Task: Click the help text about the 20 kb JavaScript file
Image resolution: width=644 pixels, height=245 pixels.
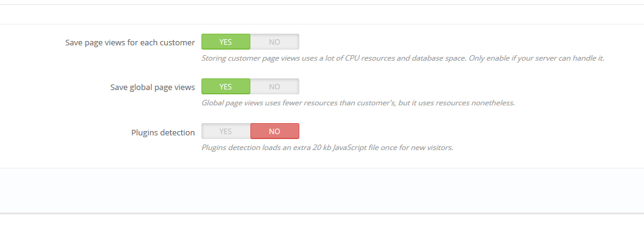Action: [x=327, y=148]
